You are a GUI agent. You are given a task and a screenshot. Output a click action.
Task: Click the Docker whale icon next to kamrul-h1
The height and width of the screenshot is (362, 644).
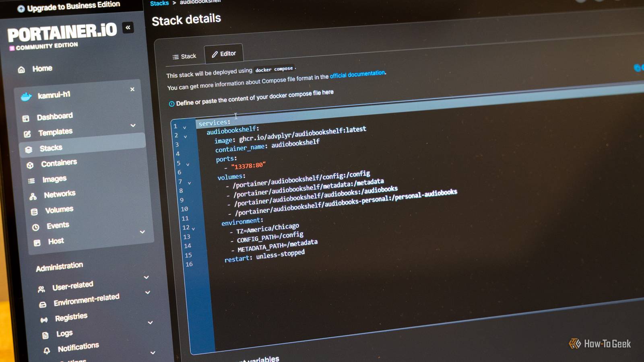[x=26, y=97]
